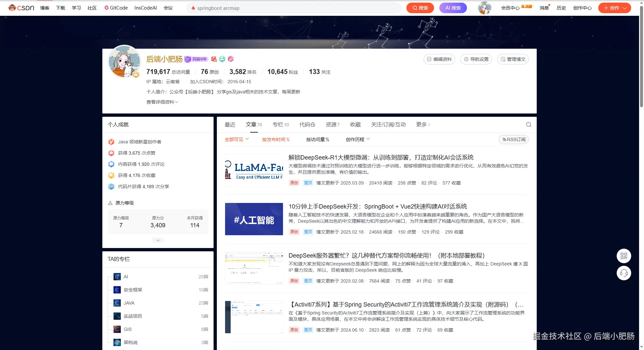
Task: Click the #人工智能 article thumbnail
Action: 254,219
